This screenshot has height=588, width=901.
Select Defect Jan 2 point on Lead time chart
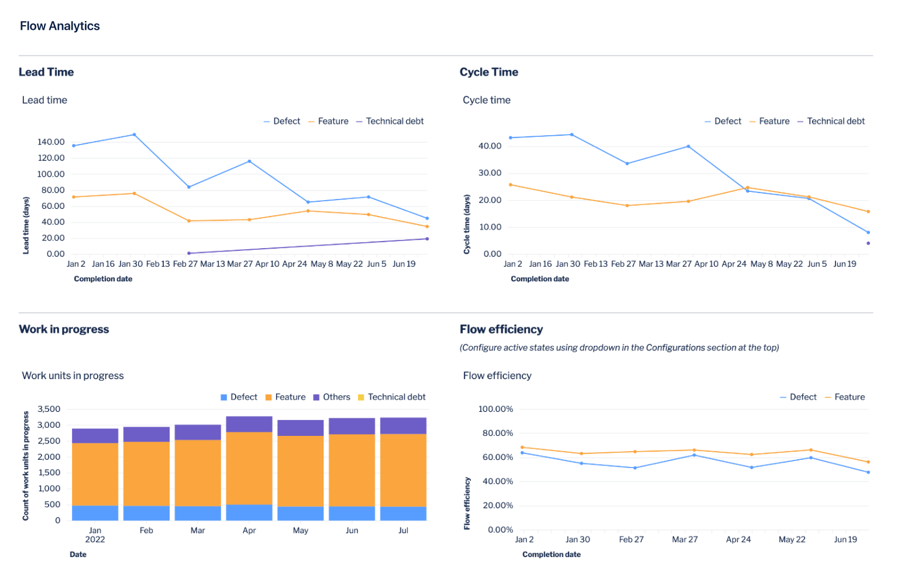[x=74, y=146]
